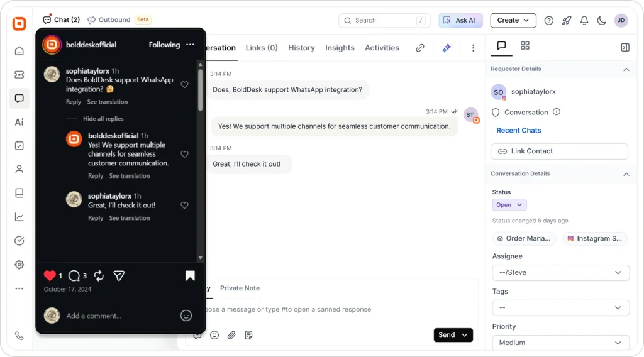Open the Links (0) tab

point(262,48)
